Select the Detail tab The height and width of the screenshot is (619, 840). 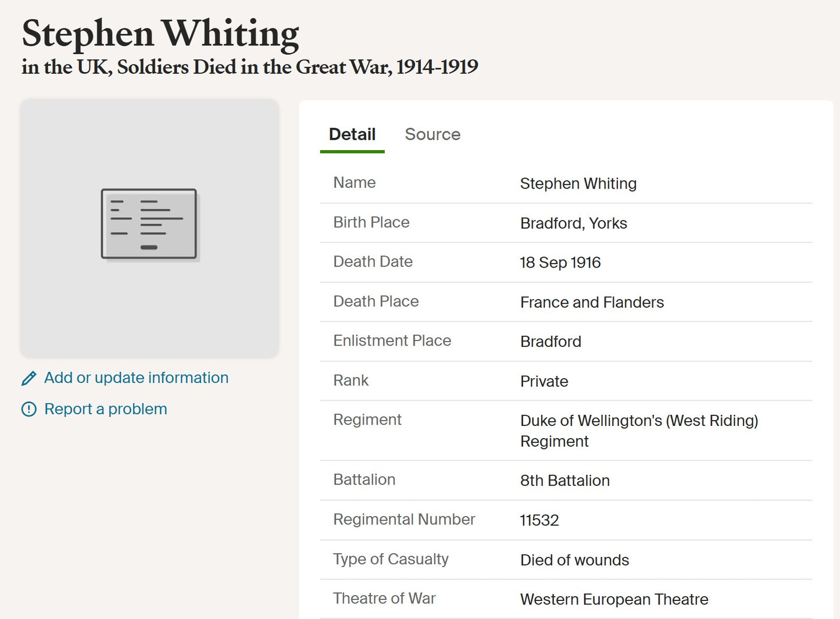point(352,134)
